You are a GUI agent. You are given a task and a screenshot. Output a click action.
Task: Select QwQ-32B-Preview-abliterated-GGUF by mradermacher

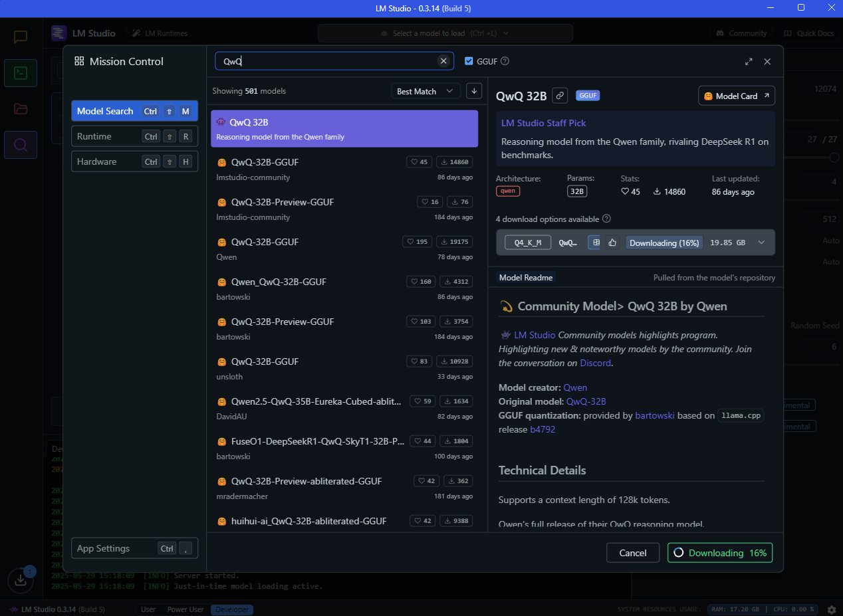click(x=344, y=488)
